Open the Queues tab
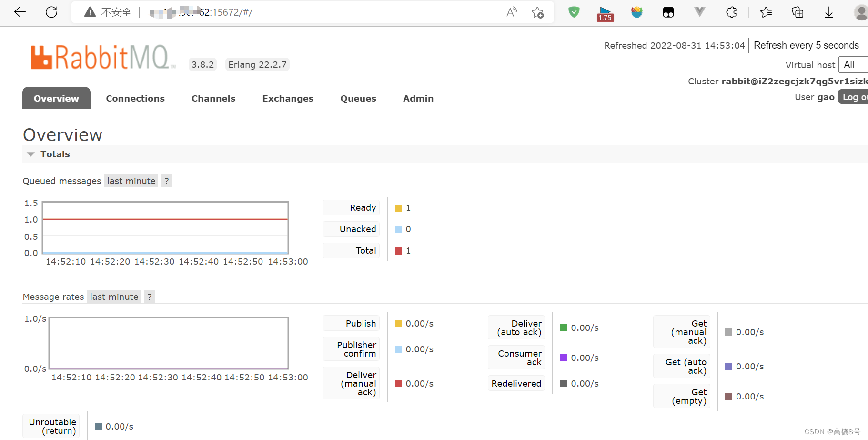This screenshot has width=868, height=440. [x=358, y=98]
